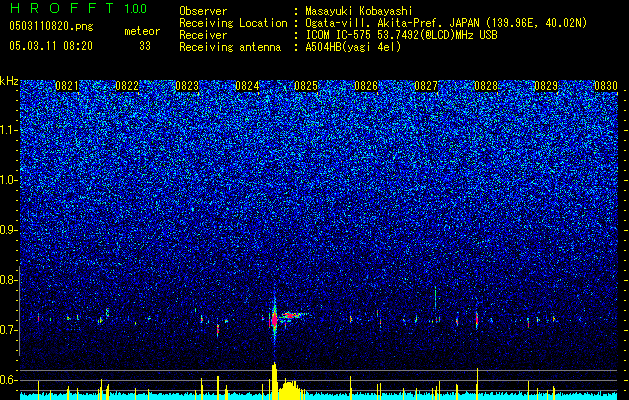Click the 0.6 frequency axis label
629x400 pixels.
(x=8, y=380)
